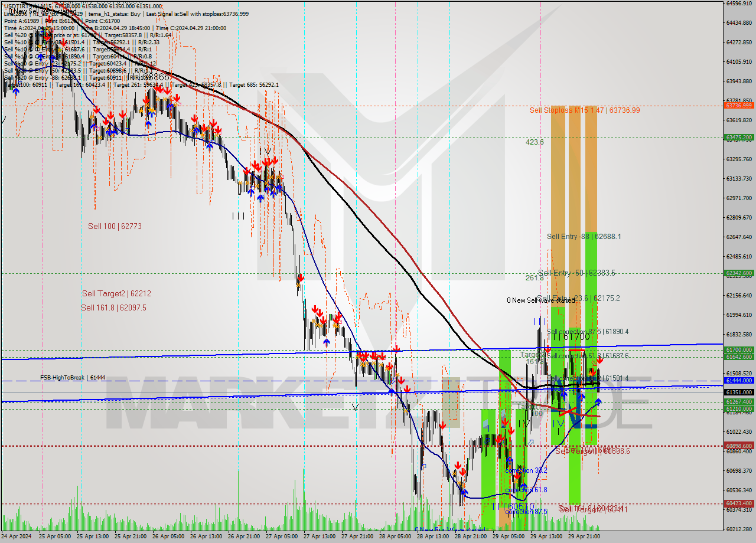Click the black 61351.000 current price tag
Image resolution: width=756 pixels, height=543 pixels.
[x=738, y=392]
